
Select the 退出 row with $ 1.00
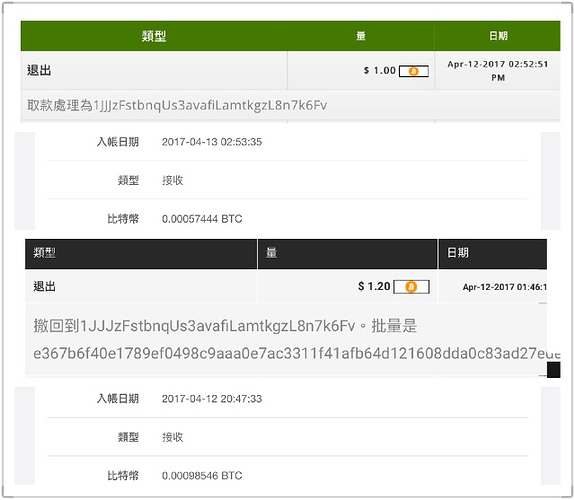point(290,70)
